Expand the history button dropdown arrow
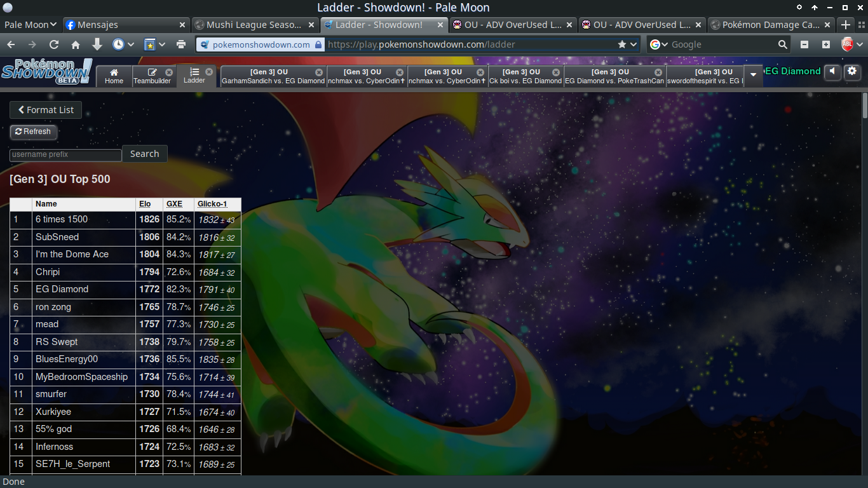 pos(131,44)
